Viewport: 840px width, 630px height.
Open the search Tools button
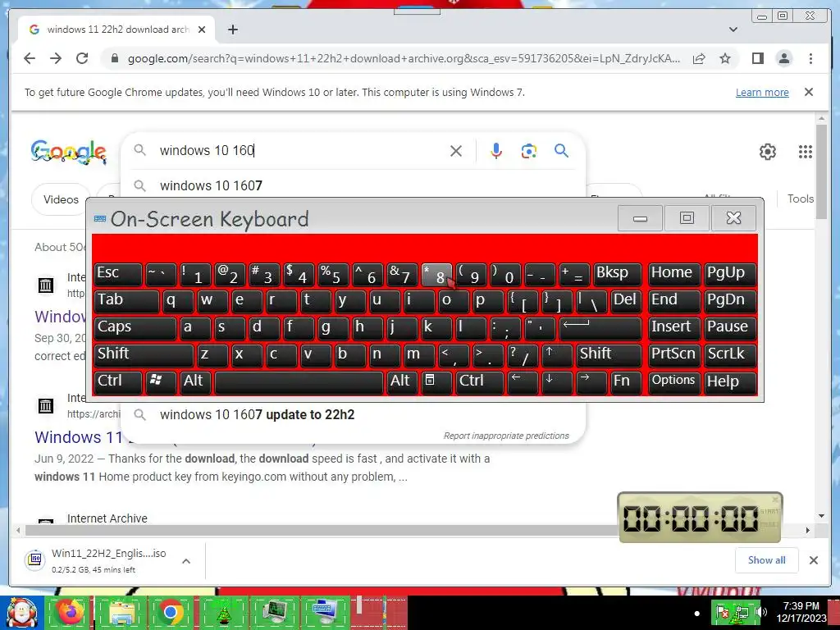801,199
